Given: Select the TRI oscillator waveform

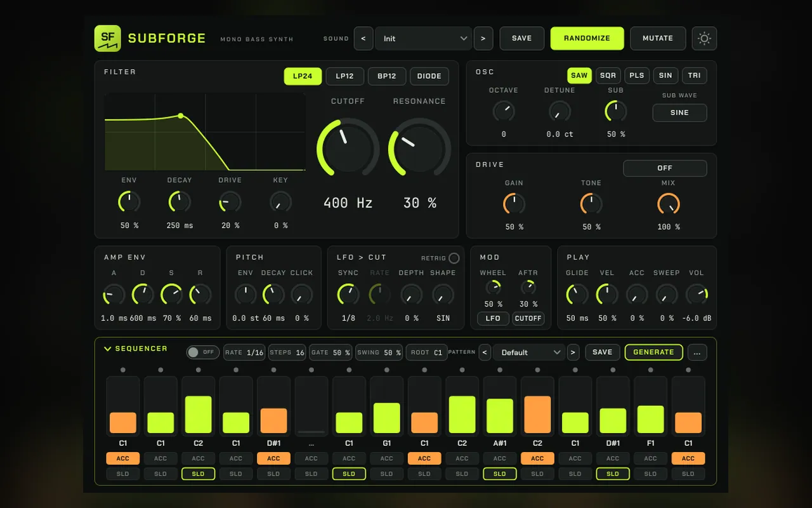Looking at the screenshot, I should pos(695,76).
